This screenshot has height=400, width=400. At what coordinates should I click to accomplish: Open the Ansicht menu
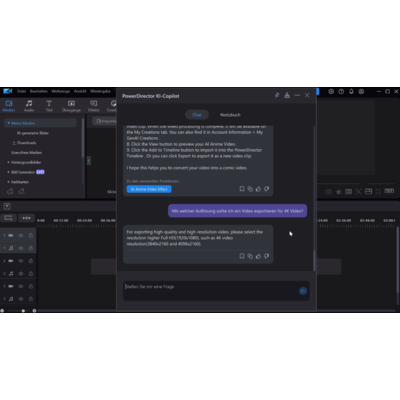click(x=80, y=91)
